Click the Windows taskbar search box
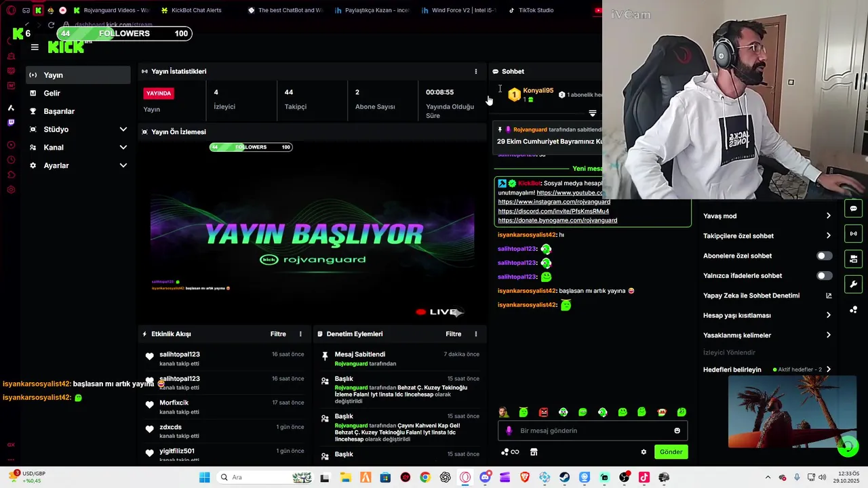 (x=265, y=477)
